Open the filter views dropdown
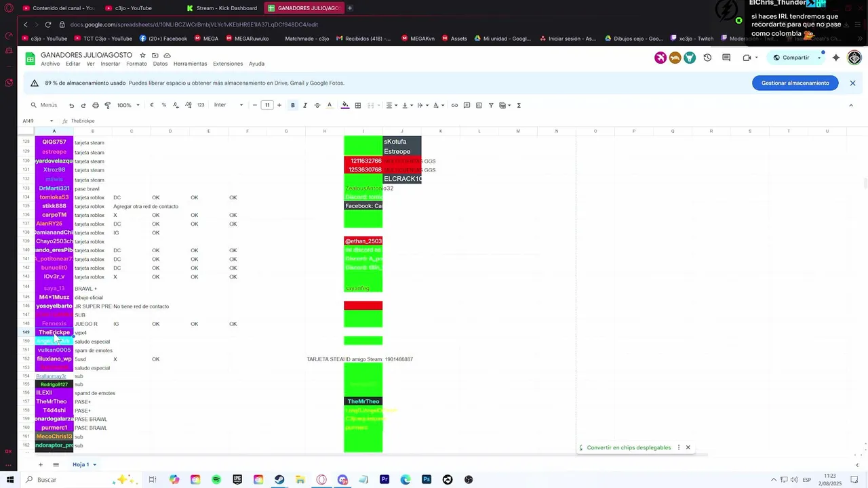This screenshot has width=868, height=488. point(505,105)
